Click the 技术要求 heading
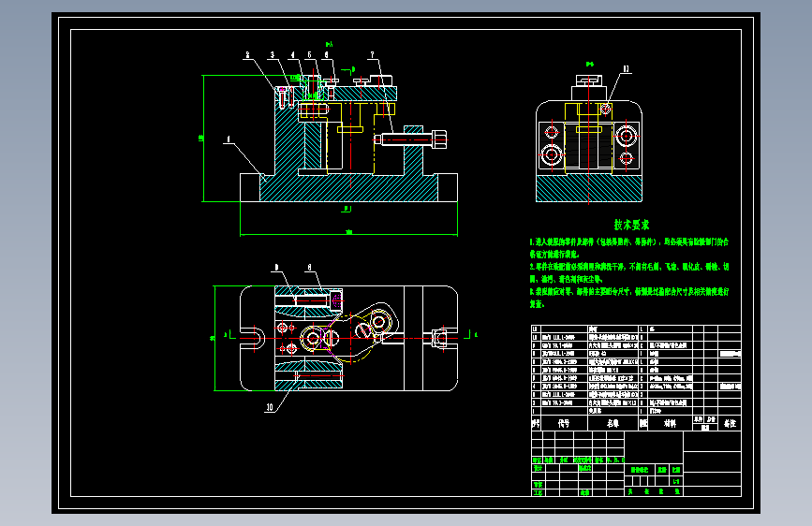Image resolution: width=812 pixels, height=526 pixels. pos(632,226)
